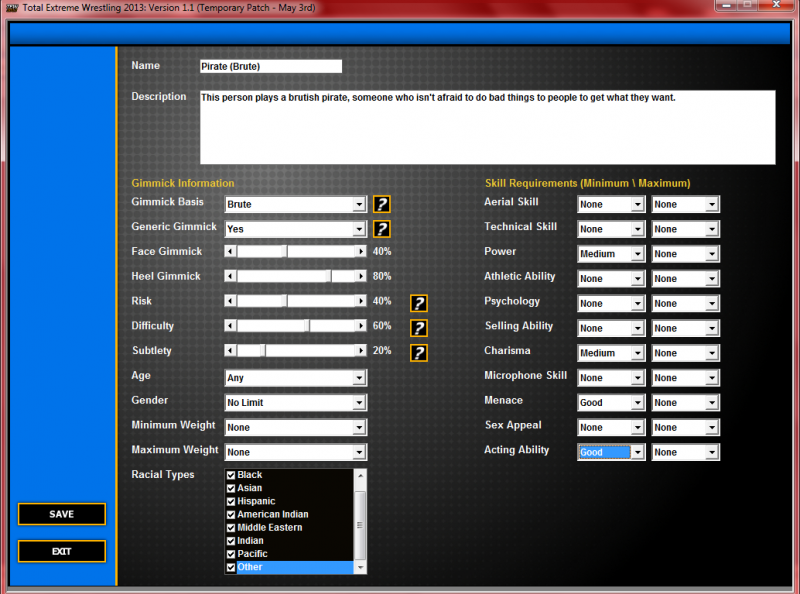
Task: Adjust the Risk slider handle
Action: coord(286,301)
